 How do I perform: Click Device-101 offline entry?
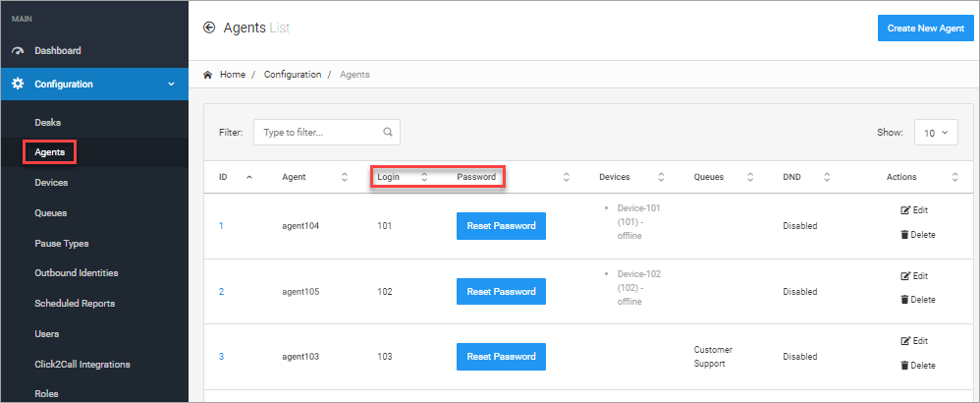click(x=638, y=222)
